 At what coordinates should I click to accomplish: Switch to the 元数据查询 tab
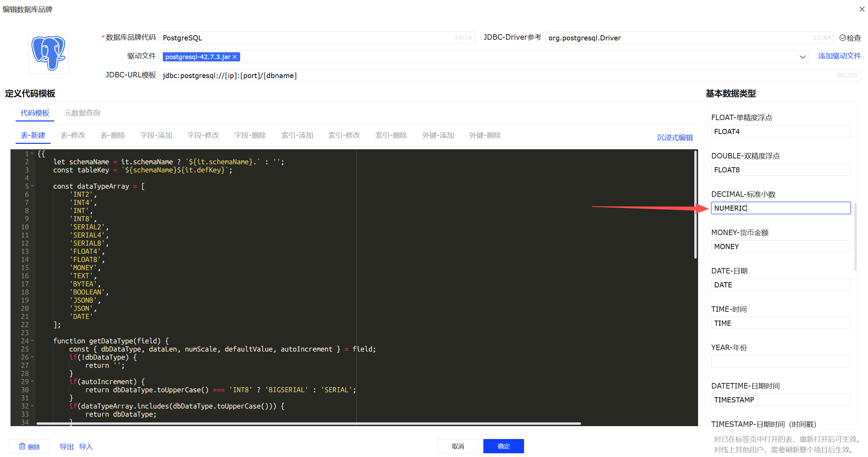pyautogui.click(x=82, y=113)
